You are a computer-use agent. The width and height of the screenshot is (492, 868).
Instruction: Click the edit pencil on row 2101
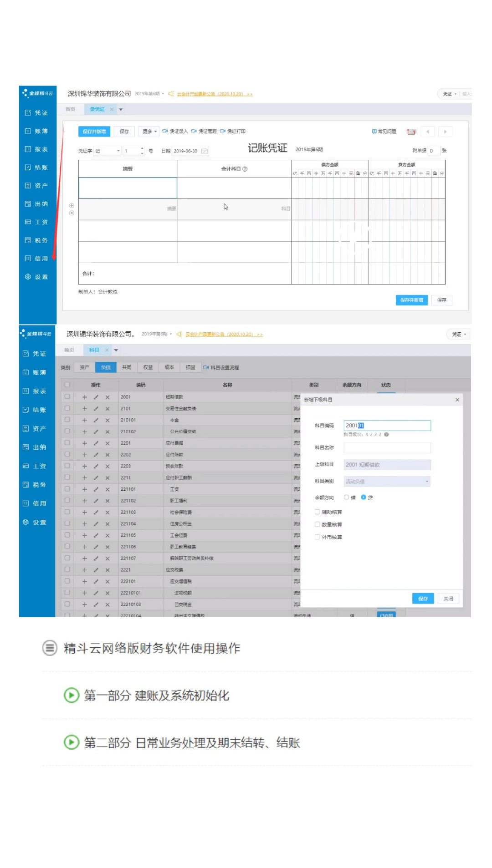point(96,409)
